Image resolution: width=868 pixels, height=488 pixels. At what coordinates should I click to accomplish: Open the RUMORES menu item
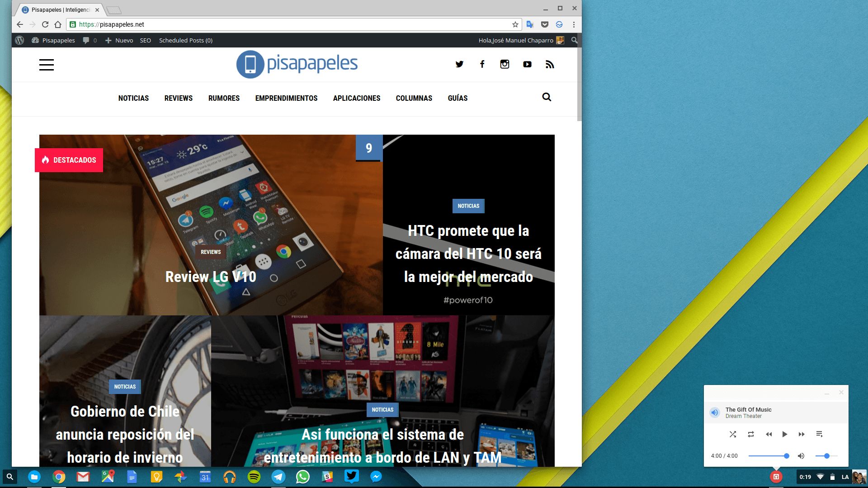pyautogui.click(x=224, y=98)
